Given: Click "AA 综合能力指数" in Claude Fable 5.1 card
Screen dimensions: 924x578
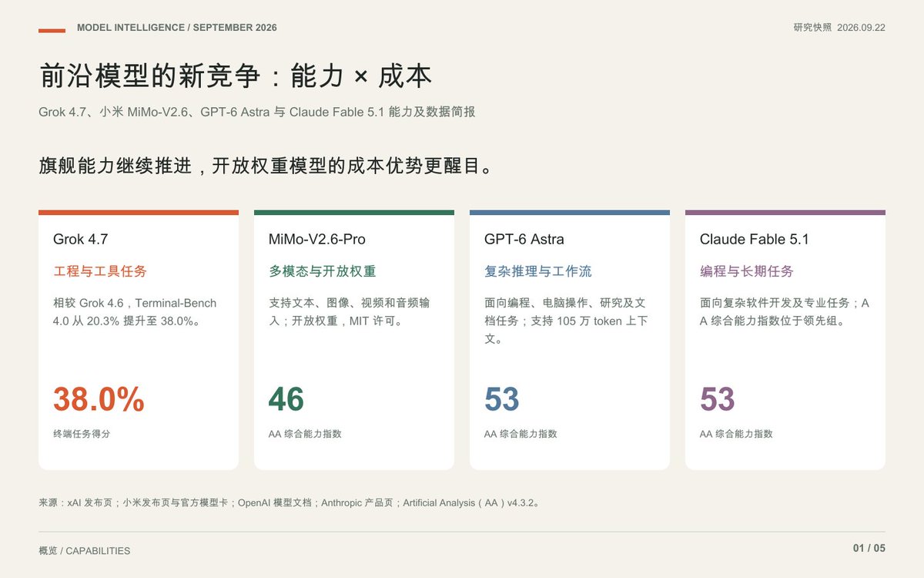Looking at the screenshot, I should click(736, 434).
